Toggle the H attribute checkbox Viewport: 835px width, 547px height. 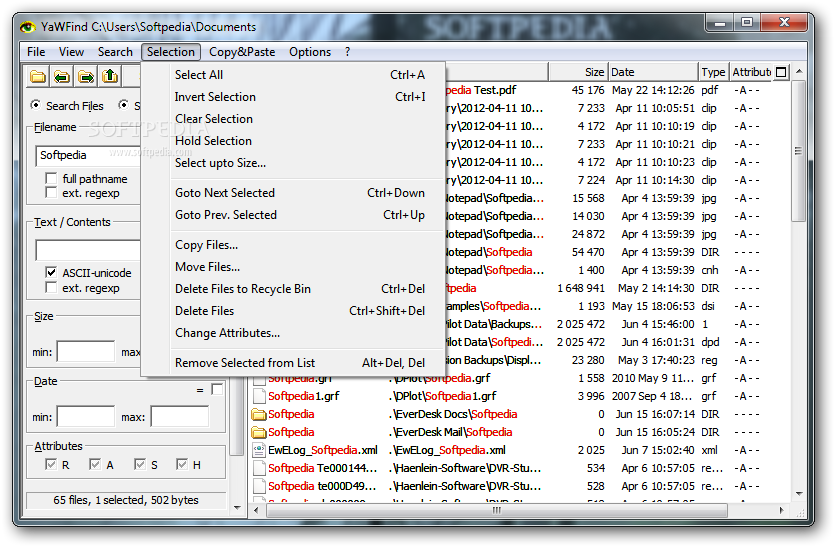(182, 464)
